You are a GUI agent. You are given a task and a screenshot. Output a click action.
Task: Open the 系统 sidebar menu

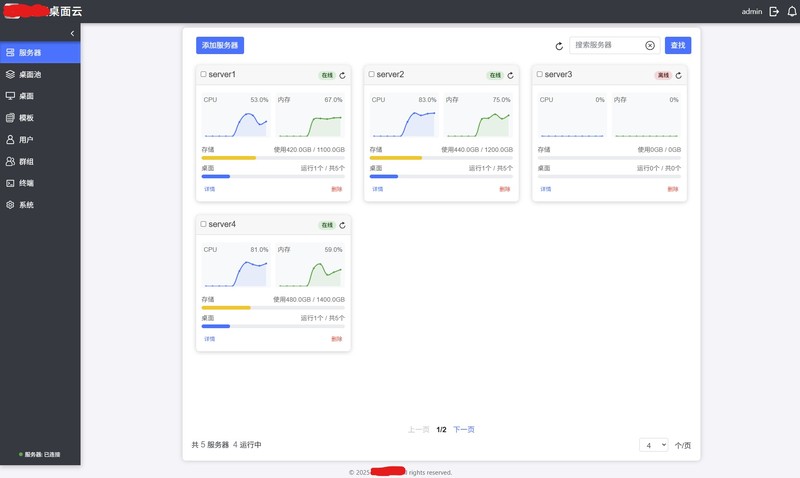(40, 205)
